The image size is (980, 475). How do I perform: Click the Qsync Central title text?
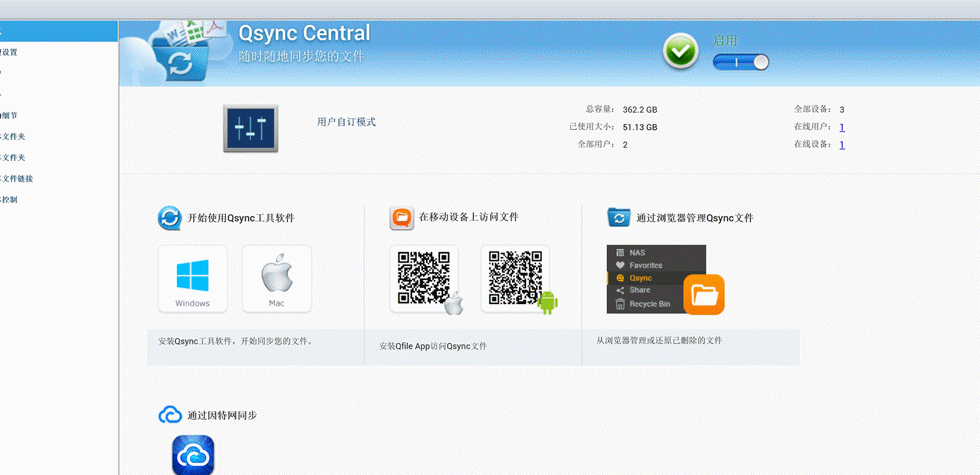[304, 32]
